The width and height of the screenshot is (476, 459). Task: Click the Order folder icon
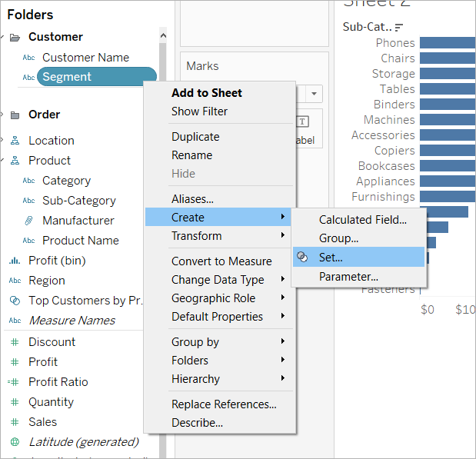coord(15,115)
